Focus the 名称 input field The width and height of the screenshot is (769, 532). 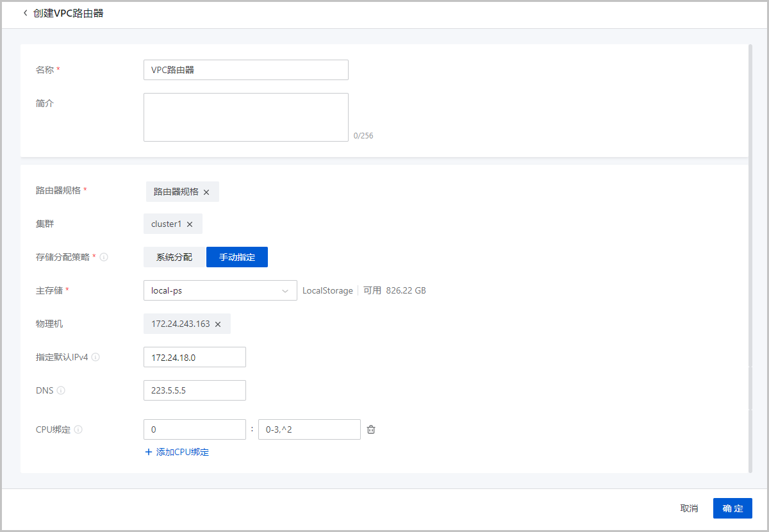[x=246, y=70]
